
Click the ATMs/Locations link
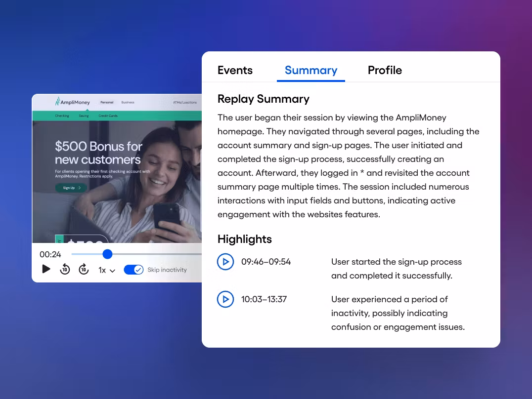click(x=184, y=103)
